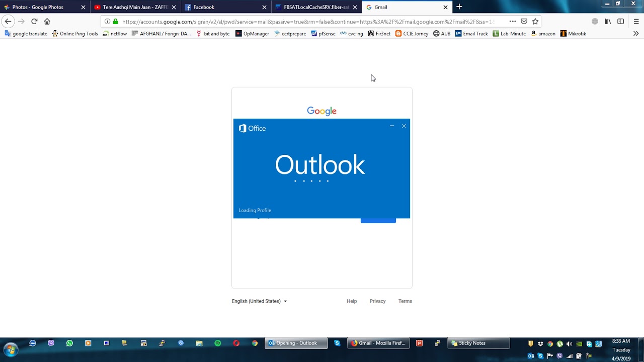Click the Sticky Notes taskbar button

tap(478, 343)
